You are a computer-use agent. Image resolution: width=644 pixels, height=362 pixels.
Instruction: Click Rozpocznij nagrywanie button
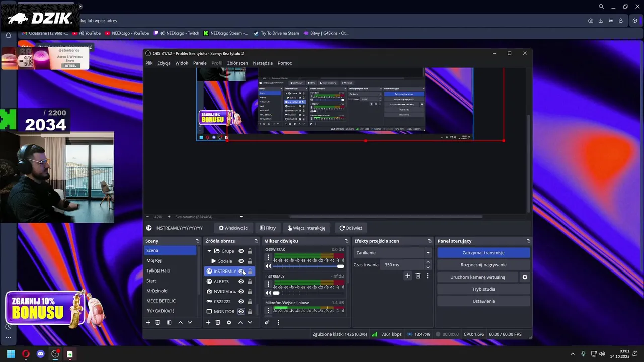484,265
